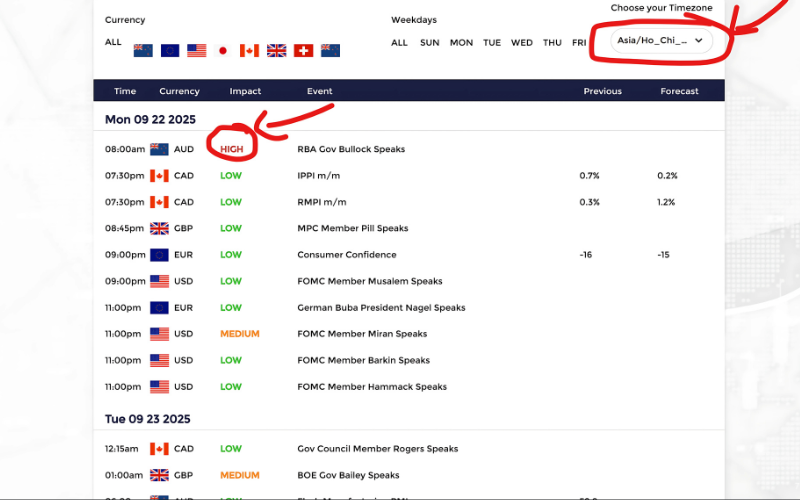Image resolution: width=800 pixels, height=500 pixels.
Task: Toggle the SUN weekday filter
Action: tap(429, 43)
